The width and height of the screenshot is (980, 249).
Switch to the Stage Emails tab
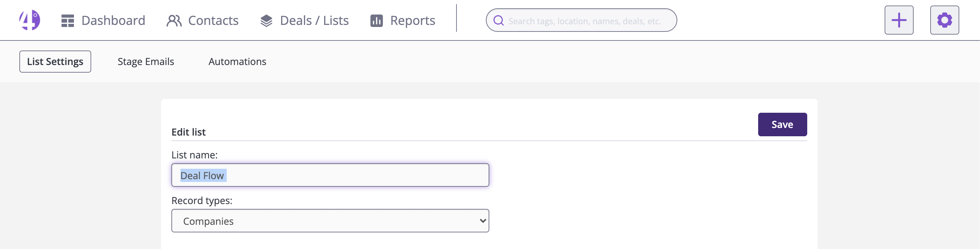(x=146, y=61)
